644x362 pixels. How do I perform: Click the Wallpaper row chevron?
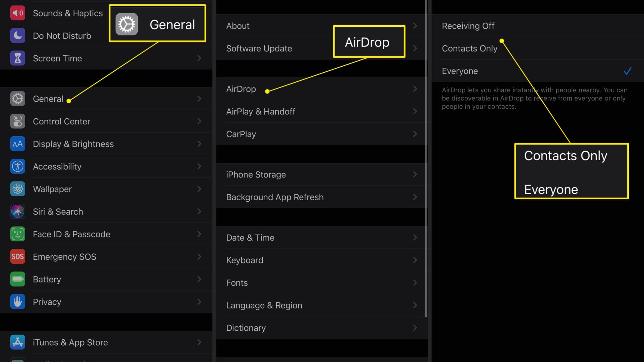tap(199, 189)
